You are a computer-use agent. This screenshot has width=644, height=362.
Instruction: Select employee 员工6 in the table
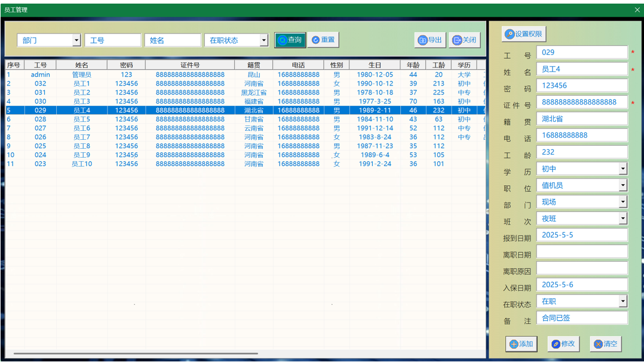tap(245, 128)
